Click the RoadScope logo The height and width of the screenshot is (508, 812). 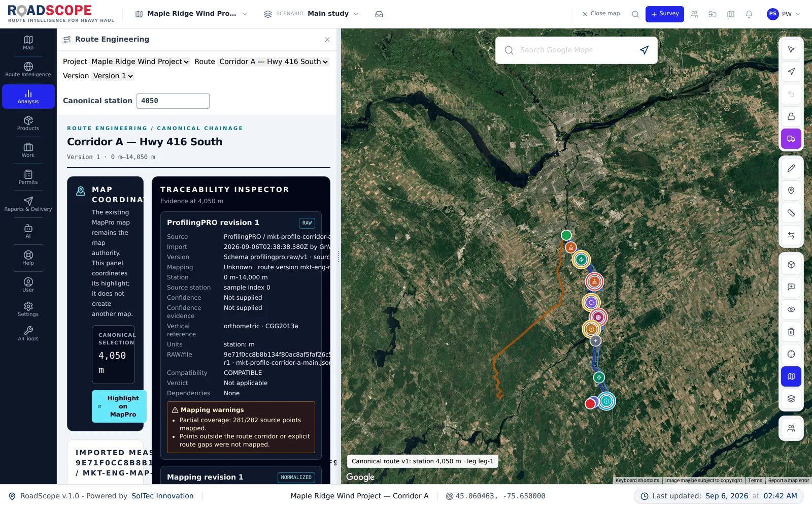61,14
